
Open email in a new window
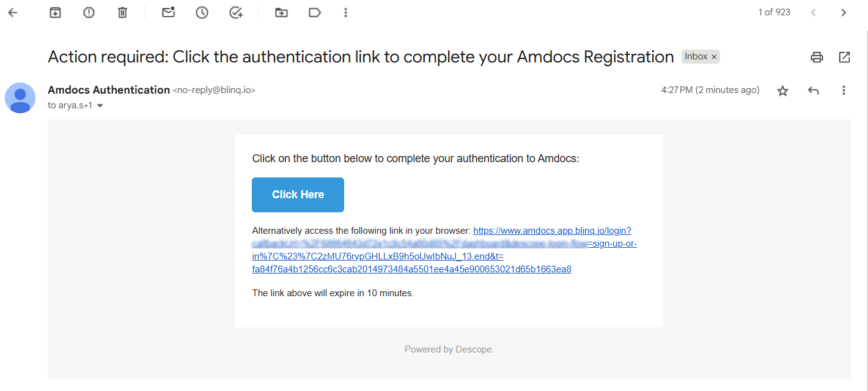pyautogui.click(x=844, y=58)
